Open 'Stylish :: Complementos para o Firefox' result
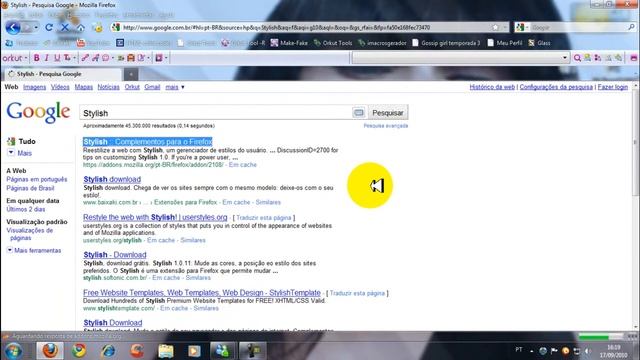This screenshot has height=360, width=640. point(148,142)
